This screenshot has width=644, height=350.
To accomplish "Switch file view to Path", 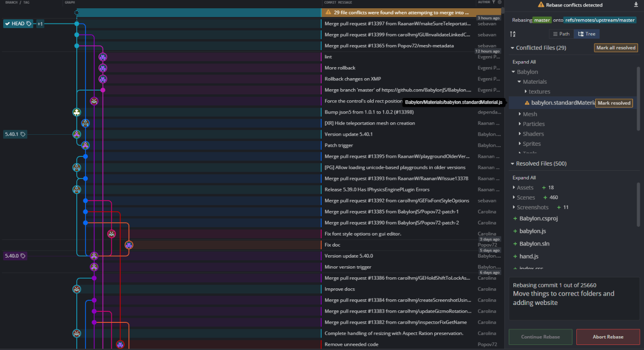I will pyautogui.click(x=561, y=34).
